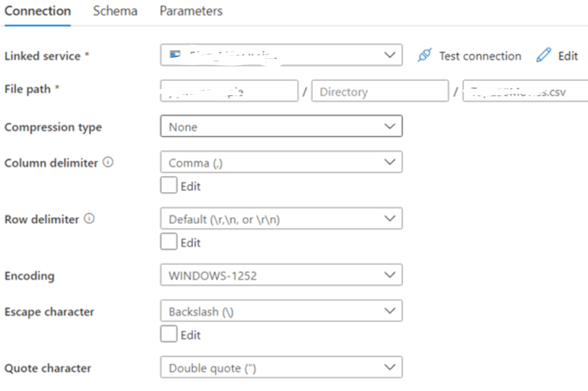The image size is (588, 391).
Task: Click the Directory input field
Action: pyautogui.click(x=379, y=90)
